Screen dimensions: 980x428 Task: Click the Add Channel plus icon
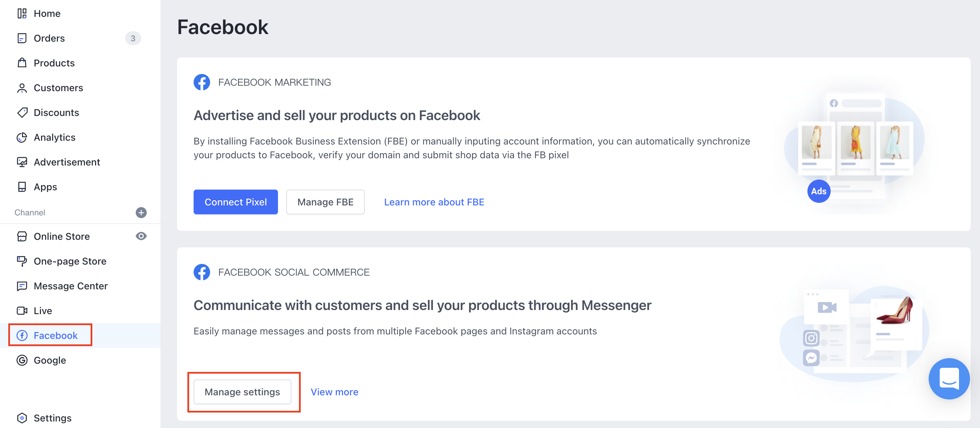pos(142,212)
